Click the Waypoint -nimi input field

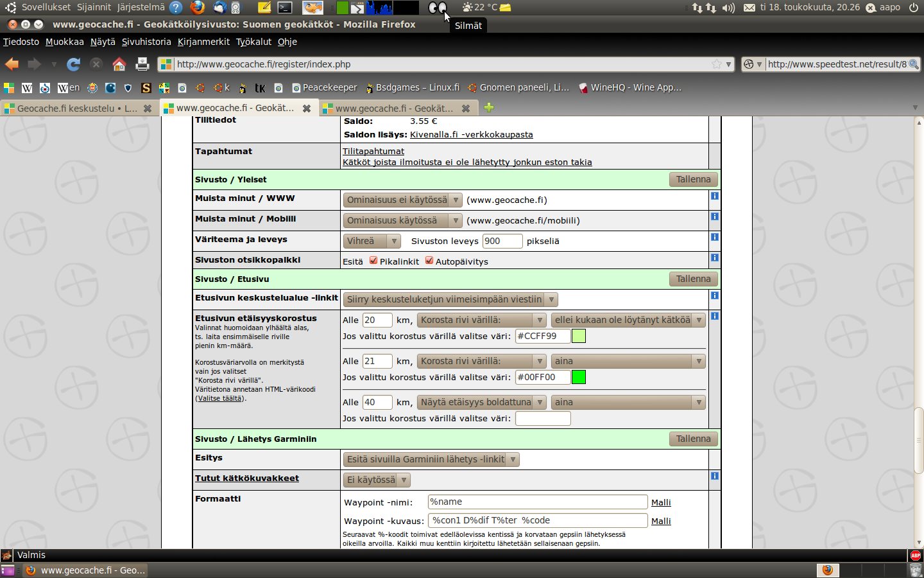click(537, 502)
